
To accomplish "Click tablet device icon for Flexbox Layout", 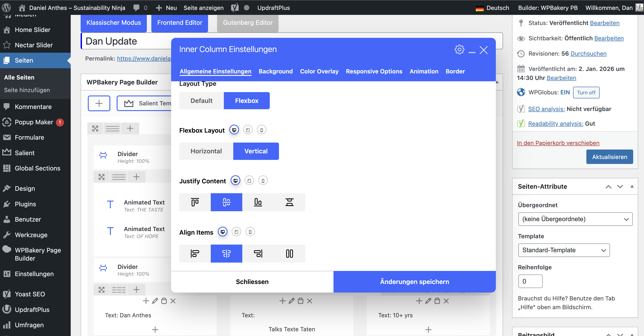I will point(248,130).
